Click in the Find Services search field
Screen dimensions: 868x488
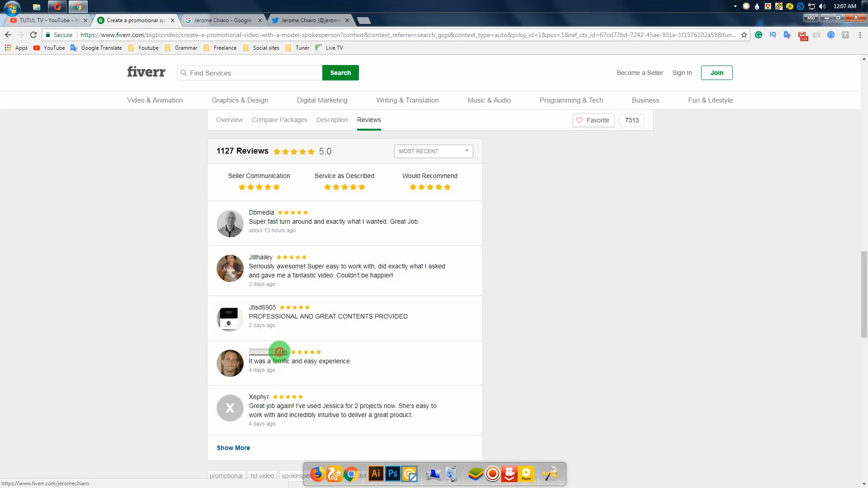[x=253, y=73]
